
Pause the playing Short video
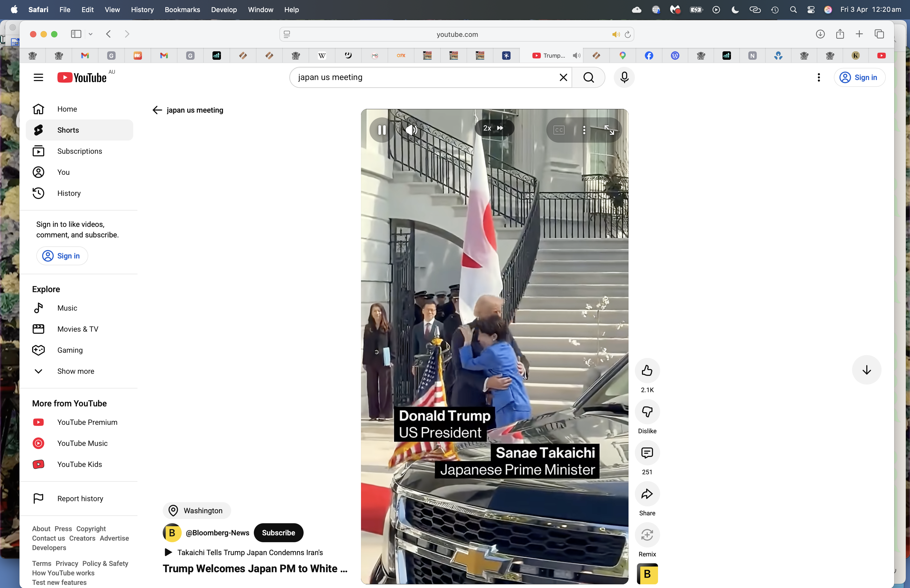pos(382,130)
